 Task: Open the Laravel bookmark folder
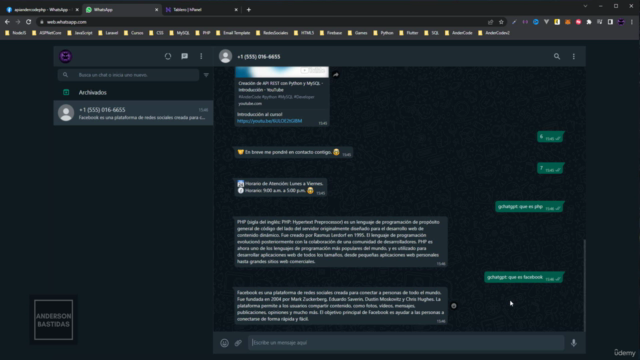pyautogui.click(x=108, y=33)
